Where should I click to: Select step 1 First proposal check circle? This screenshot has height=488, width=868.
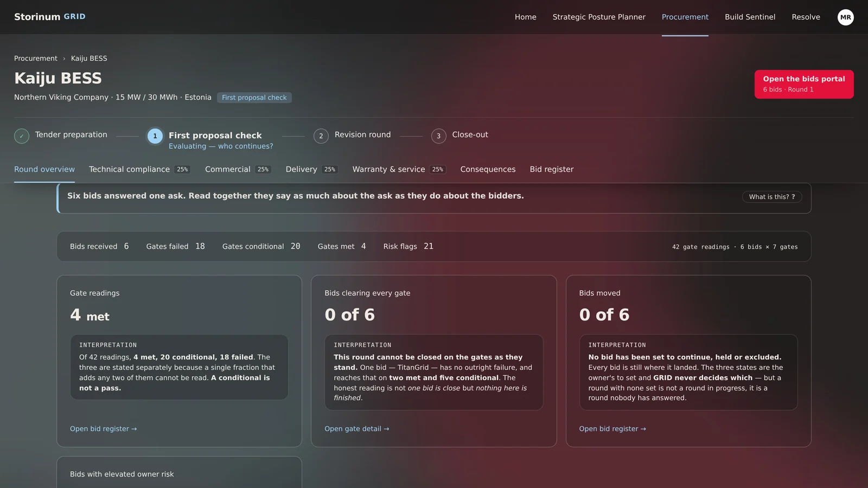[155, 136]
